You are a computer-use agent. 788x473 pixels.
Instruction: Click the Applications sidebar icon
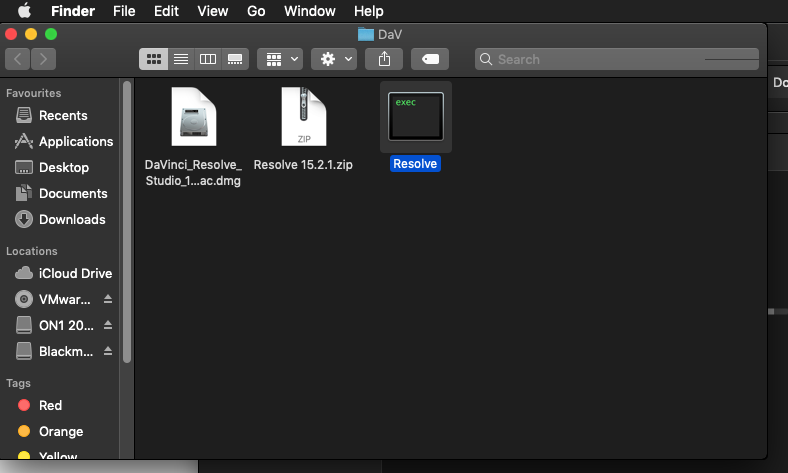coord(24,141)
